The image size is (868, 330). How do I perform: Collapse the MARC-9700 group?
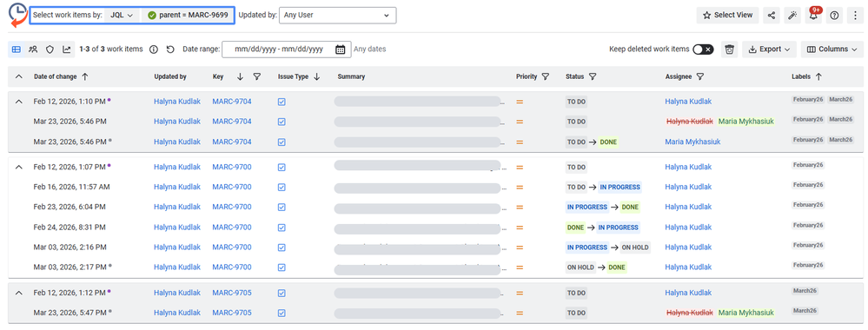(19, 167)
